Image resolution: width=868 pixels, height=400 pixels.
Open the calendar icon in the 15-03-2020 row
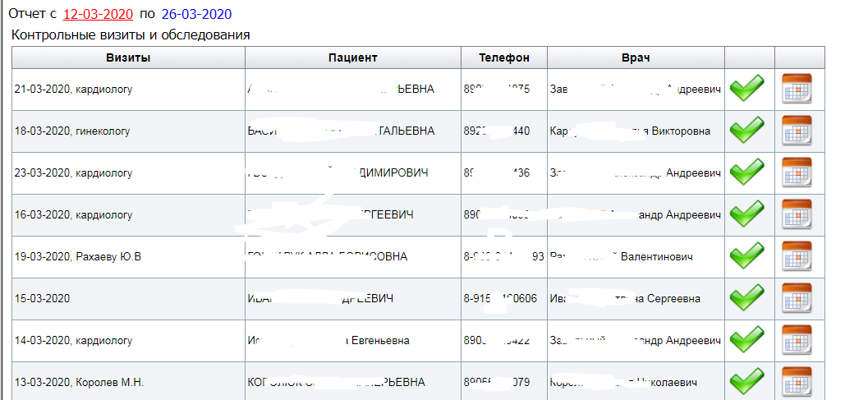point(797,298)
